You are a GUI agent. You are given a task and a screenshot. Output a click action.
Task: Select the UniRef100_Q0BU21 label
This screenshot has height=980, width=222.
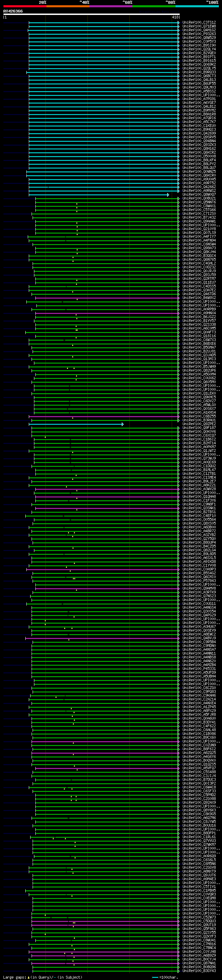(199, 199)
